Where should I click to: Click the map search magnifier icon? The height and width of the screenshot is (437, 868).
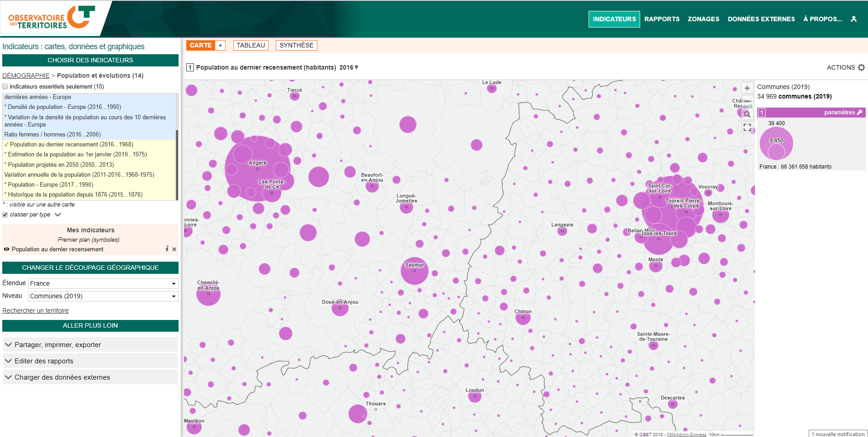[x=747, y=114]
